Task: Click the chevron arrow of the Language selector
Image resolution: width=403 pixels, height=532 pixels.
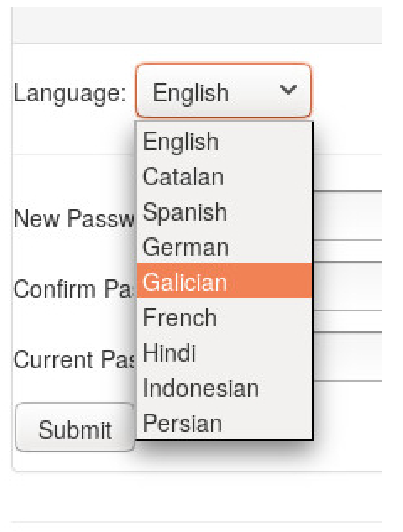Action: tap(288, 90)
